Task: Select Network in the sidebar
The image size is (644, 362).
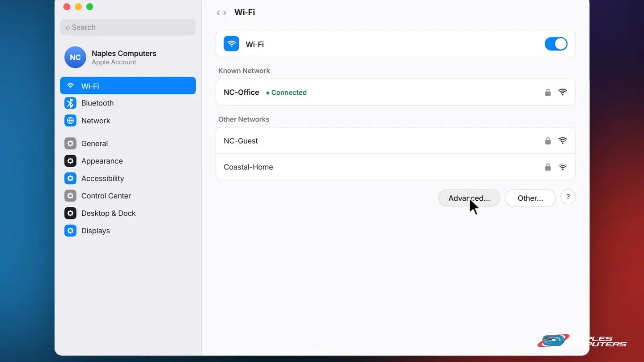Action: pos(128,121)
